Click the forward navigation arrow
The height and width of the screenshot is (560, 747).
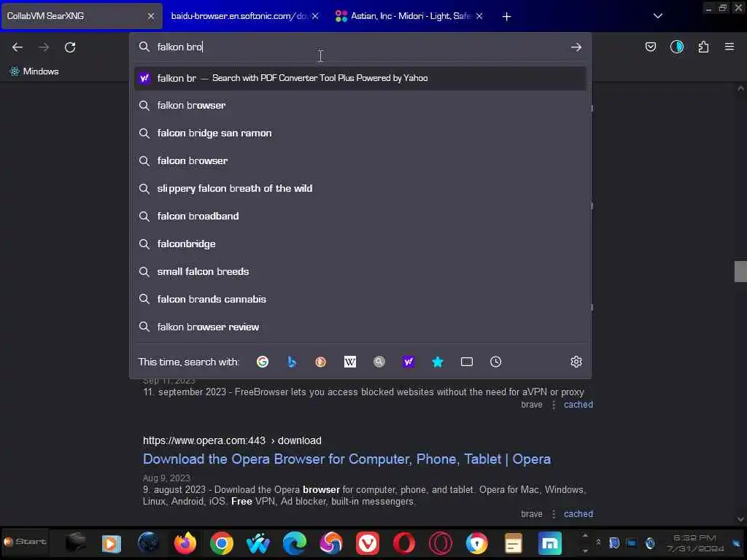pos(44,47)
